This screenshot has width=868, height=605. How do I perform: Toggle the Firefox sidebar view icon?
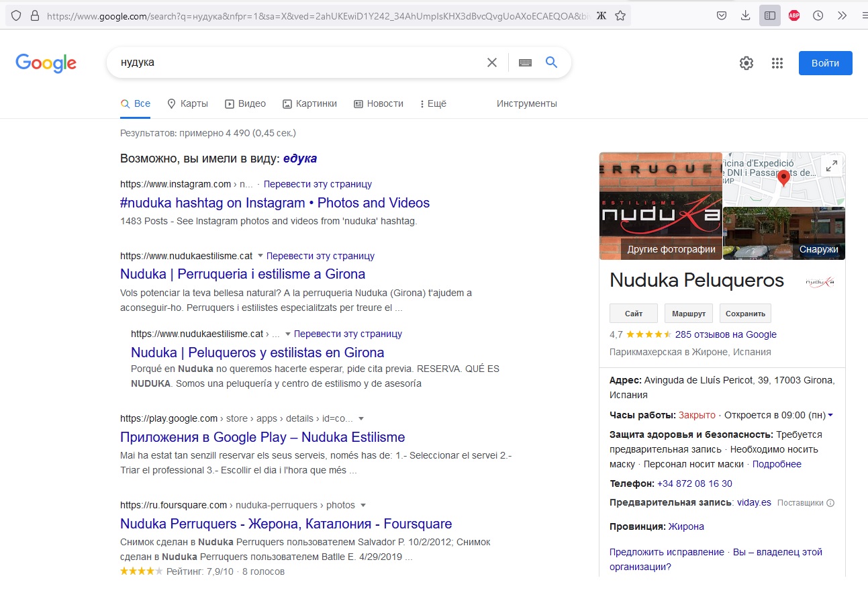(770, 15)
